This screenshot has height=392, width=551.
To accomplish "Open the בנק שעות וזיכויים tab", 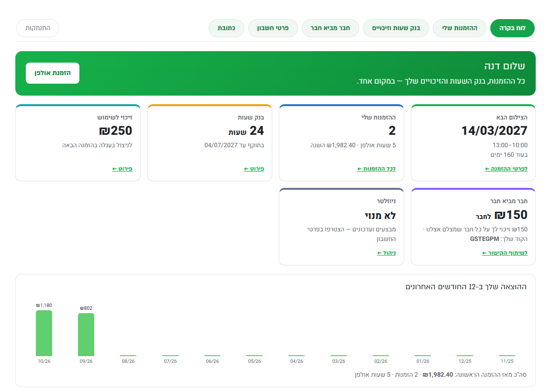I will point(396,28).
